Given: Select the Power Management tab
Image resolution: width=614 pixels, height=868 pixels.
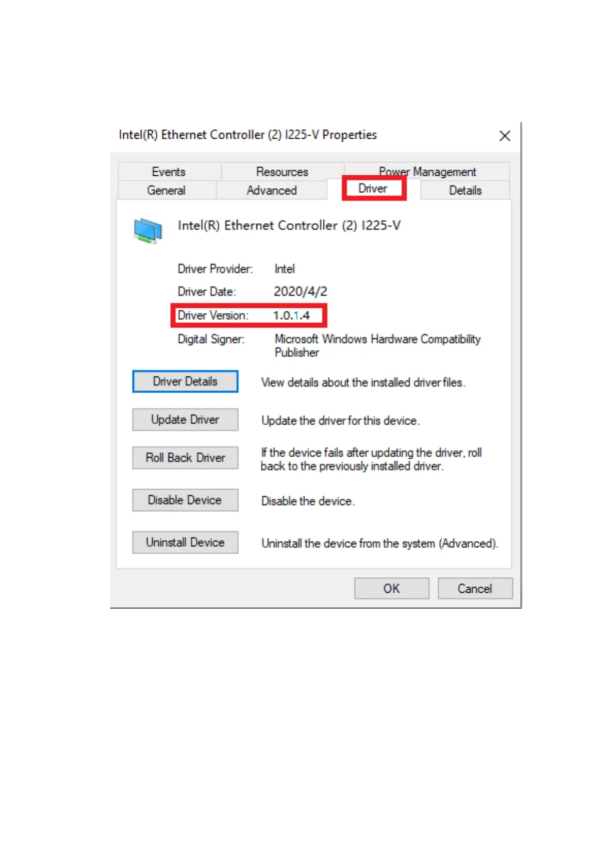Looking at the screenshot, I should [x=427, y=171].
